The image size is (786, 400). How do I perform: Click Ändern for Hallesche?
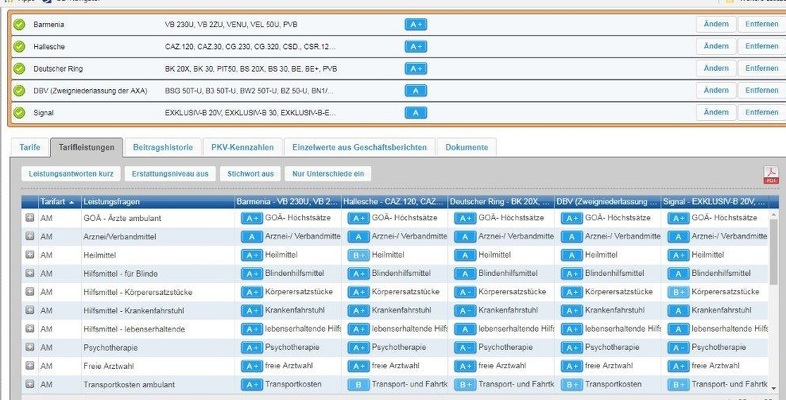pos(716,46)
